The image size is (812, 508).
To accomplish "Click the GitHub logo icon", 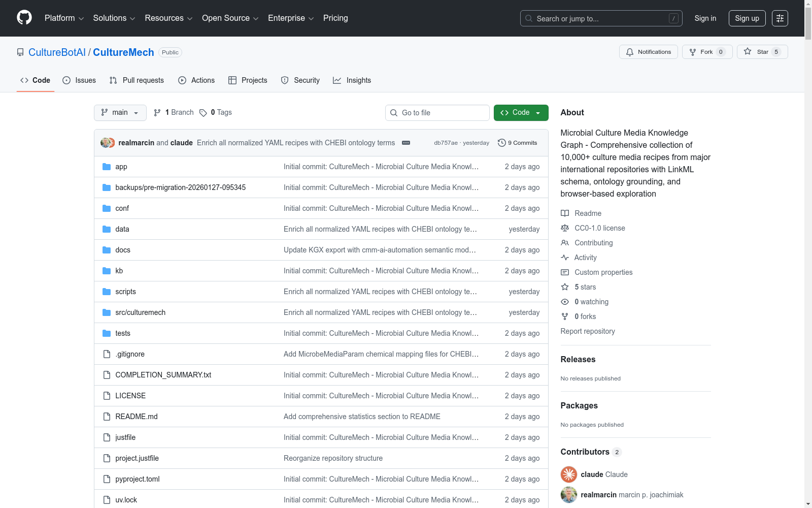I will (x=24, y=18).
